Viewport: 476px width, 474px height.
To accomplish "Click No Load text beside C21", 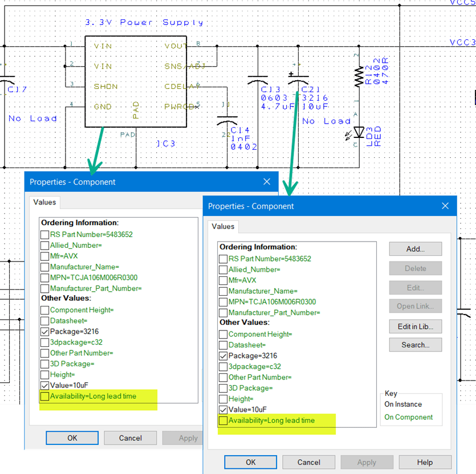I will (326, 121).
